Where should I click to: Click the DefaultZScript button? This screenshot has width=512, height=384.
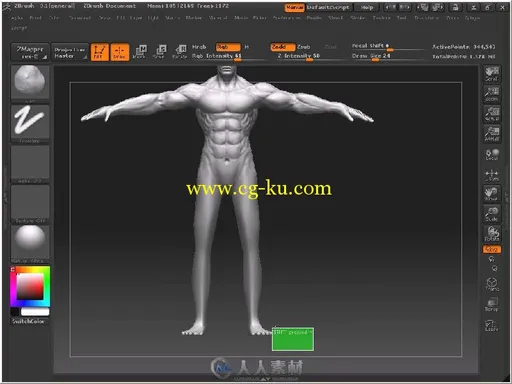328,7
